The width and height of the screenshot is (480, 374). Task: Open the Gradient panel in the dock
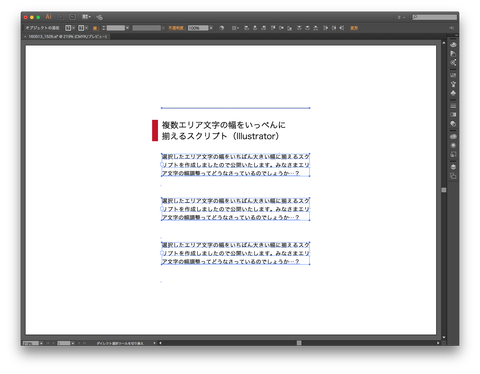[453, 115]
